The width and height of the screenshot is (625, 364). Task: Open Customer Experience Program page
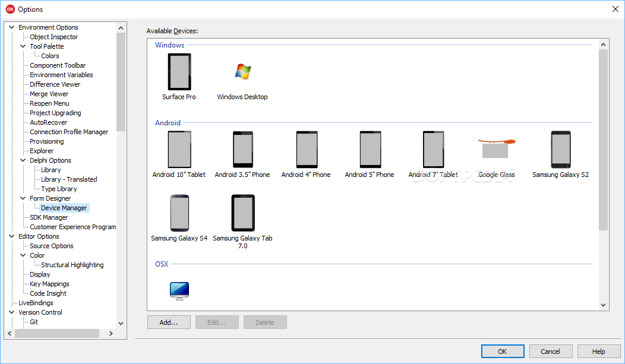pyautogui.click(x=73, y=227)
